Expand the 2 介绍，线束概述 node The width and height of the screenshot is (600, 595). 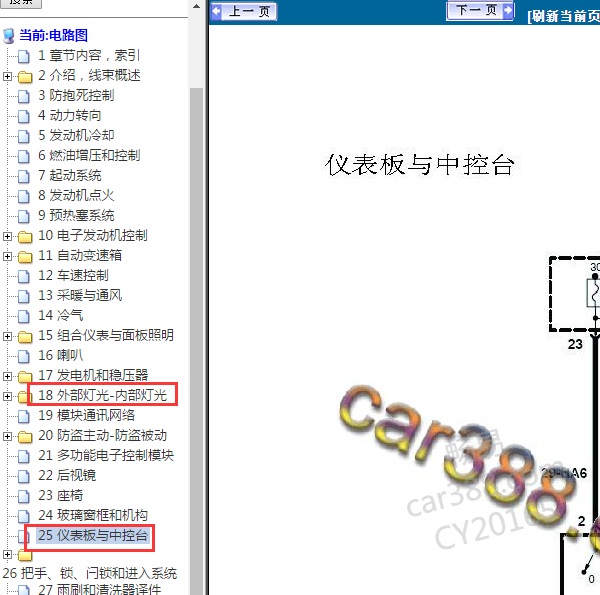tap(7, 77)
